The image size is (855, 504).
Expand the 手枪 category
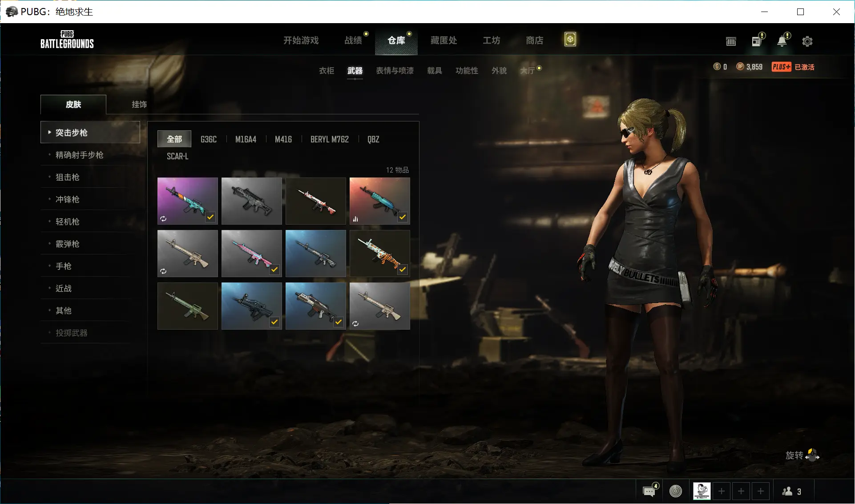click(x=90, y=266)
